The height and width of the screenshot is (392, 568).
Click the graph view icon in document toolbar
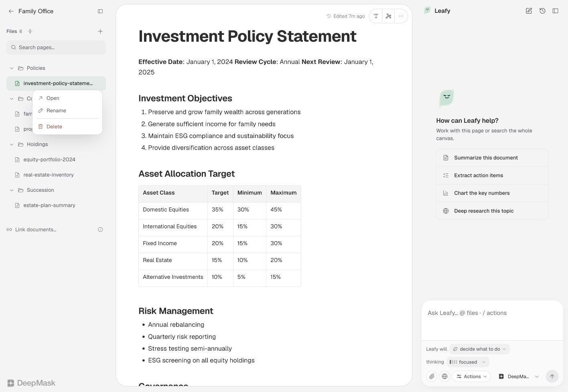pos(388,16)
